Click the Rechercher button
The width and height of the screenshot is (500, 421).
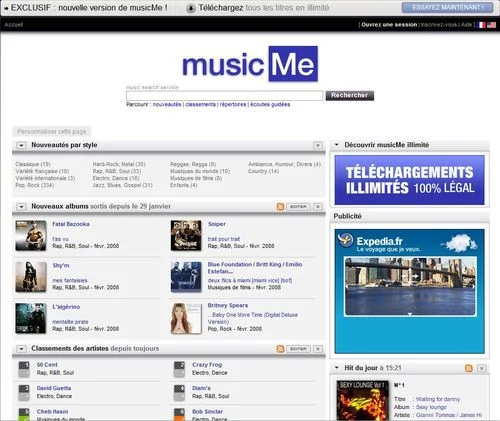point(350,95)
